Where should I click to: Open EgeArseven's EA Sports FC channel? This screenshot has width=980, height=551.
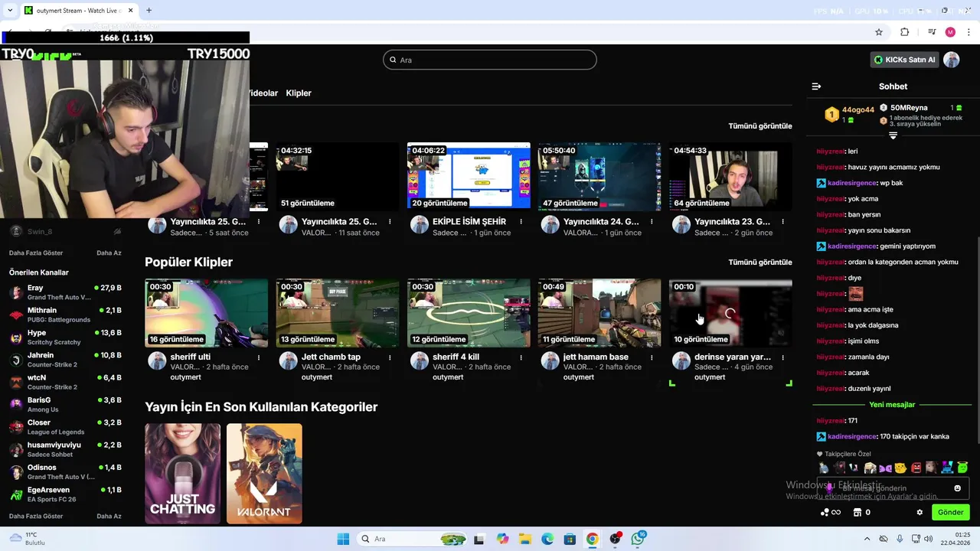pos(65,494)
